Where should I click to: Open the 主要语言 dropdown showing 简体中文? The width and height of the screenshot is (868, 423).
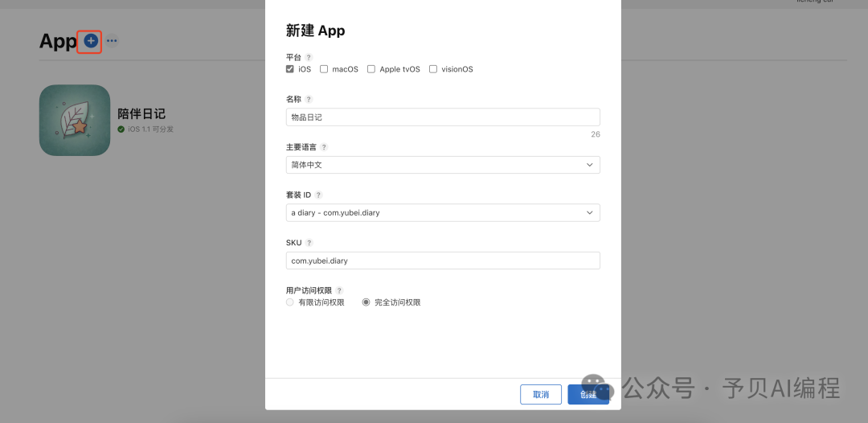(x=443, y=165)
